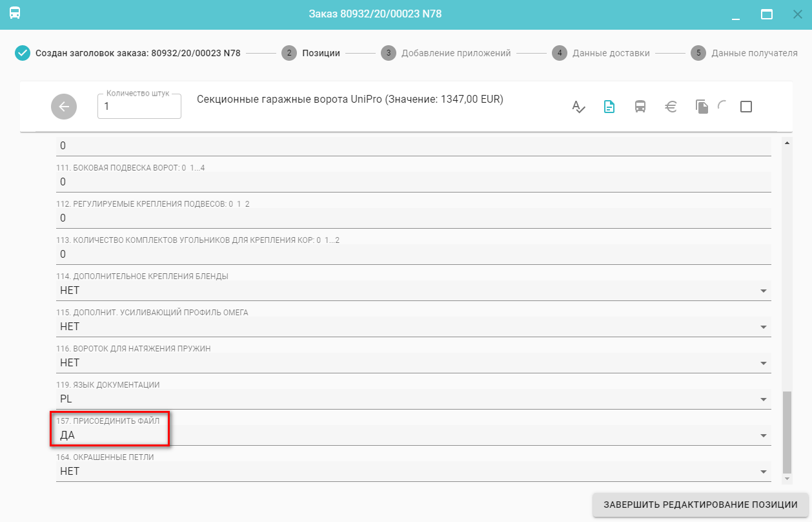
Task: Expand dropdown 114 Дополнительное крепления бленды
Action: (413, 291)
